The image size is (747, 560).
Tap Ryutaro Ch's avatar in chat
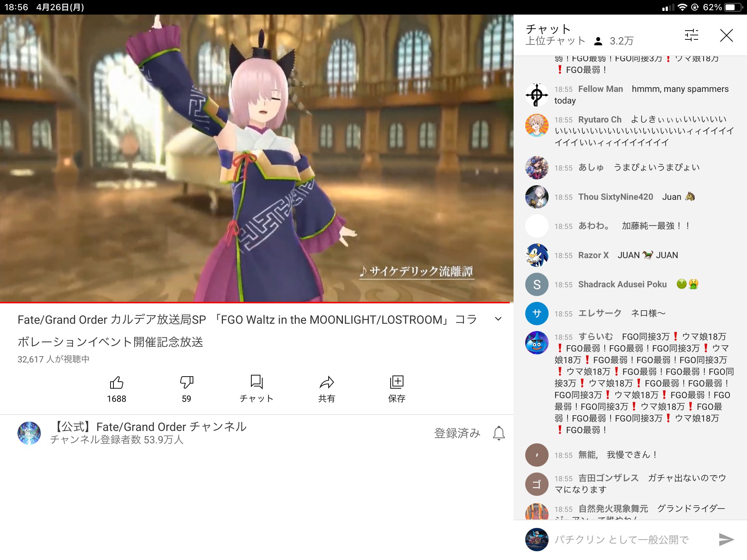(x=537, y=125)
